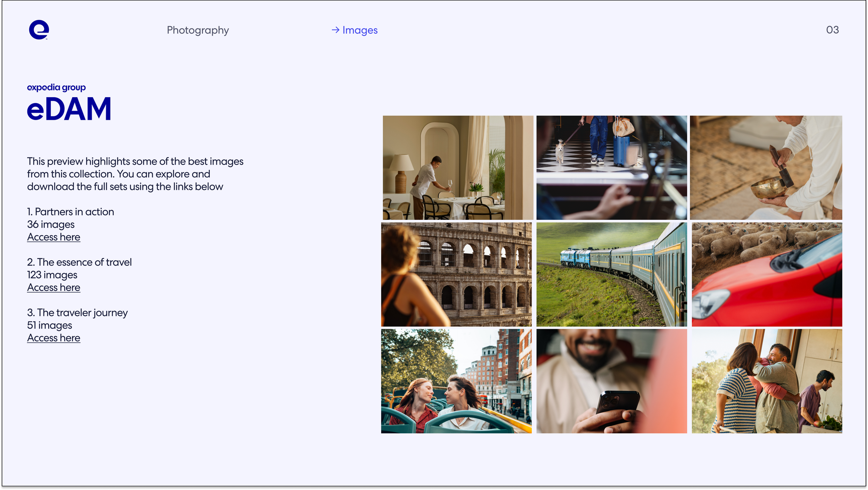Open the singing bowl photo
The width and height of the screenshot is (868, 490).
click(x=766, y=167)
